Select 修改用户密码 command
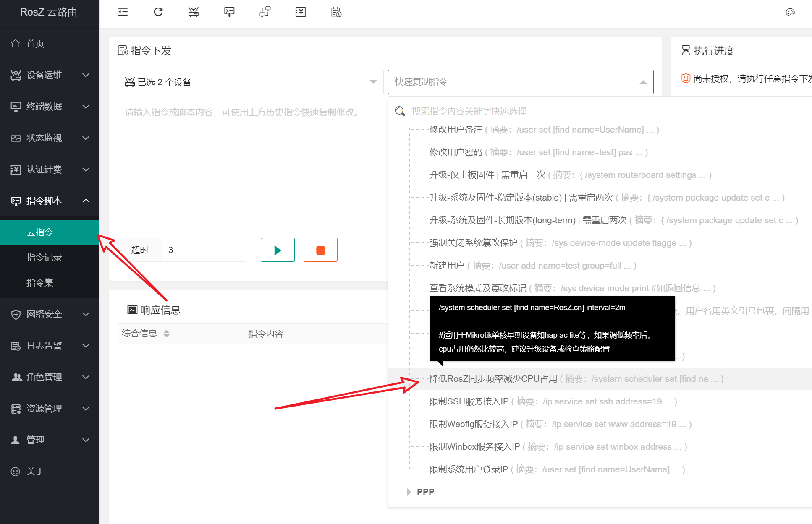 tap(539, 152)
